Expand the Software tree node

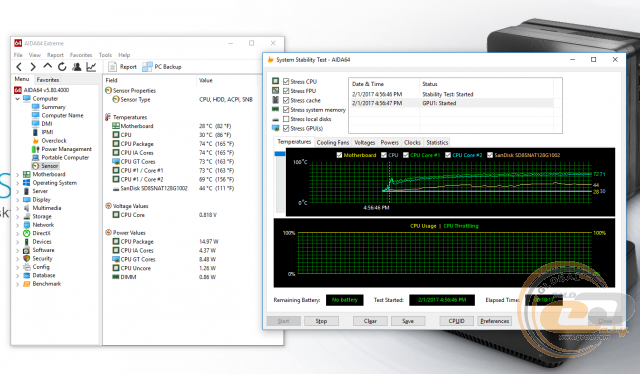point(18,250)
